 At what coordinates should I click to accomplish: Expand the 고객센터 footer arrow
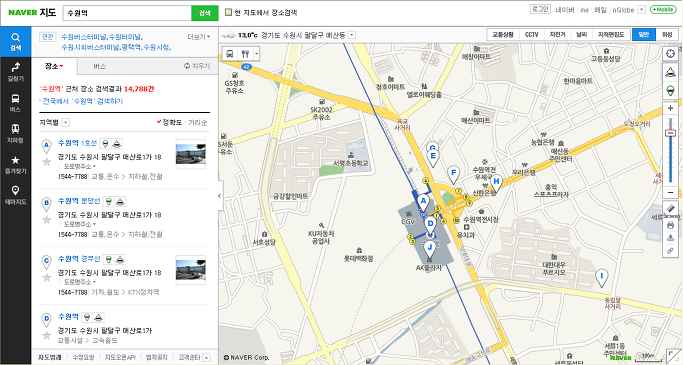click(206, 358)
